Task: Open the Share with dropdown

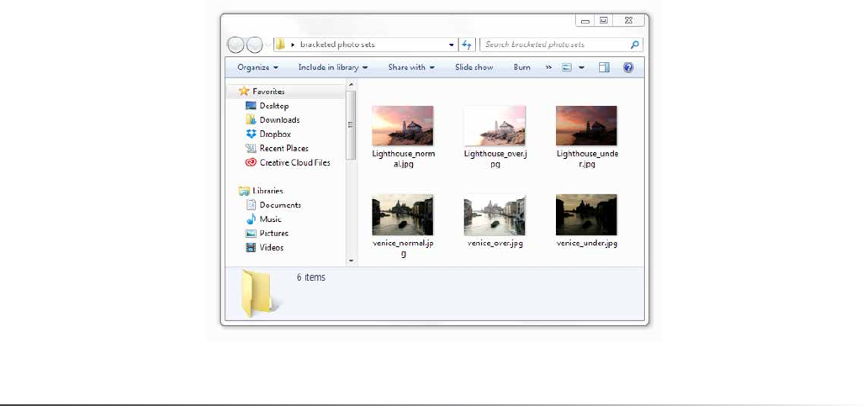Action: point(411,67)
